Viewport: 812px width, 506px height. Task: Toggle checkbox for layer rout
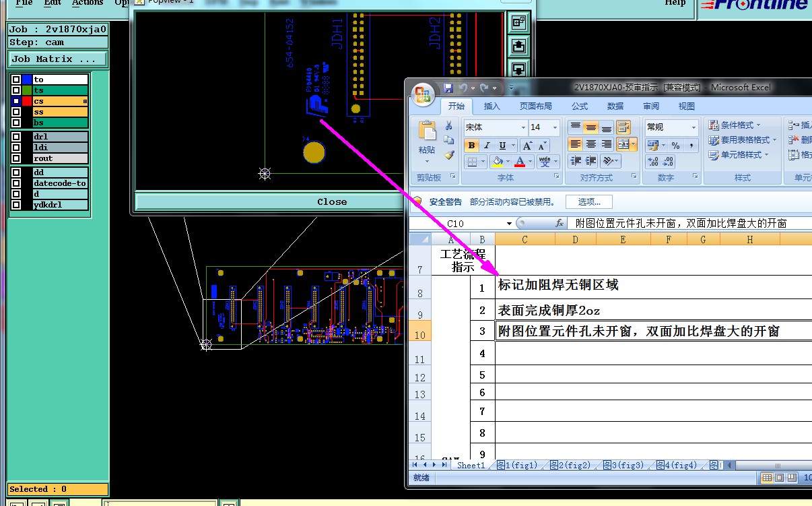[x=16, y=158]
